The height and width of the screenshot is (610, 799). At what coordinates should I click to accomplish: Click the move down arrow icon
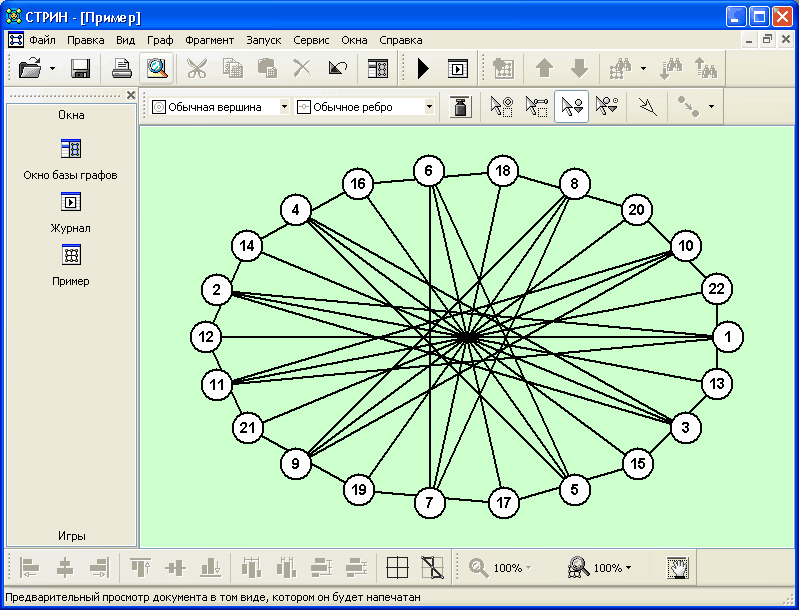click(579, 68)
